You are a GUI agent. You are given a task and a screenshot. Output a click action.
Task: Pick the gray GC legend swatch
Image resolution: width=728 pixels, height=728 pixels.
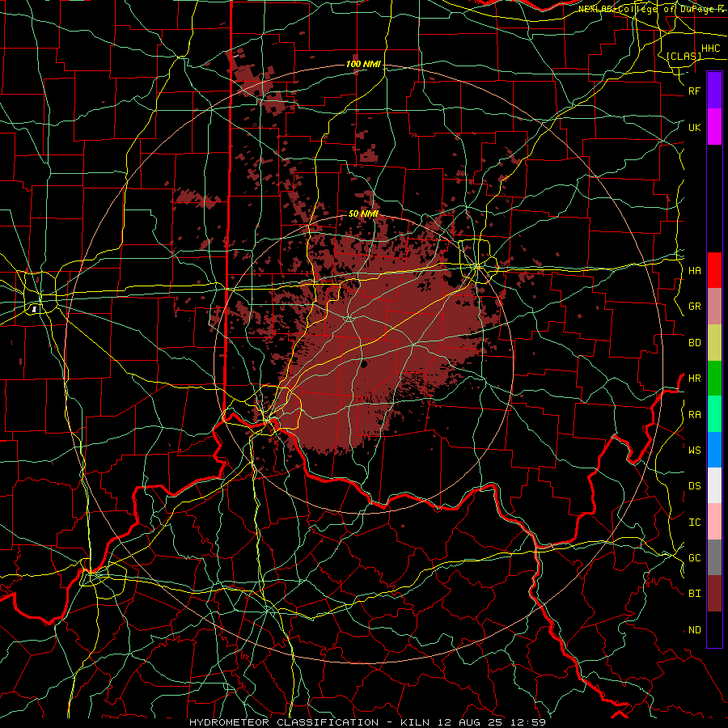tap(714, 557)
